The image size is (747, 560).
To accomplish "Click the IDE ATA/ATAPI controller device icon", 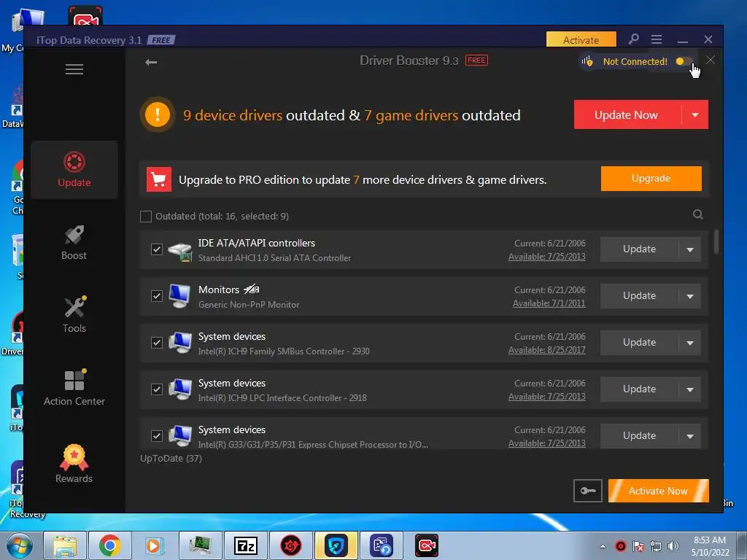I will (180, 252).
